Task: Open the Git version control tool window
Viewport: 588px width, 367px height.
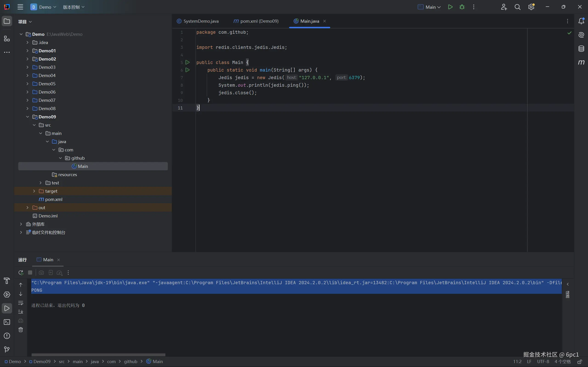Action: 7,350
